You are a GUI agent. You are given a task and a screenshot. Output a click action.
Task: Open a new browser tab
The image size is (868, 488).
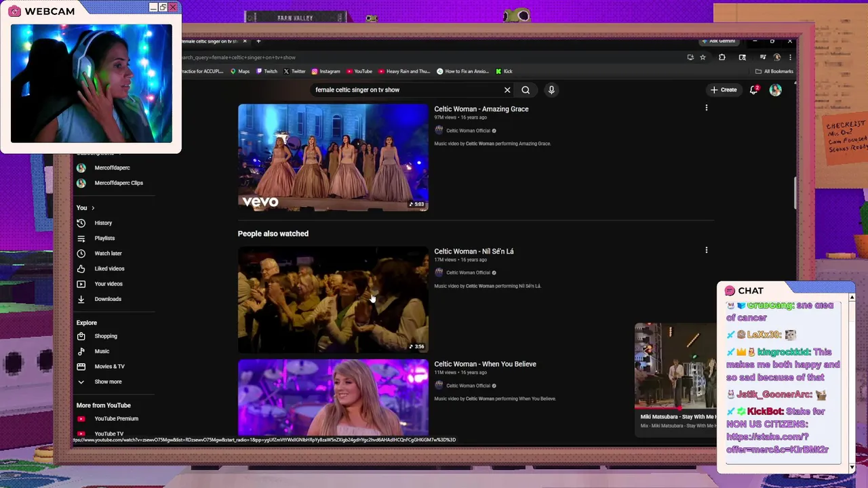pos(258,41)
